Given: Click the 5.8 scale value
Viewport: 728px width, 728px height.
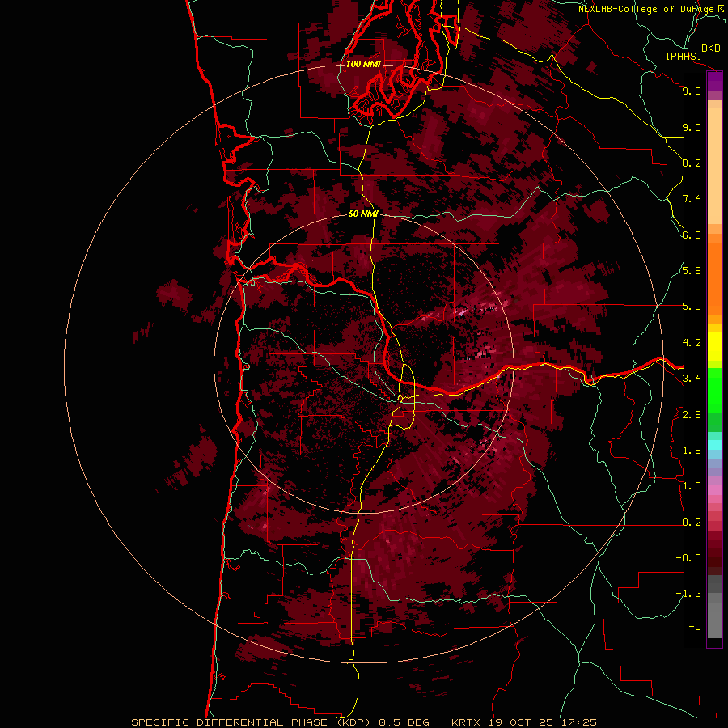Looking at the screenshot, I should click(x=692, y=271).
